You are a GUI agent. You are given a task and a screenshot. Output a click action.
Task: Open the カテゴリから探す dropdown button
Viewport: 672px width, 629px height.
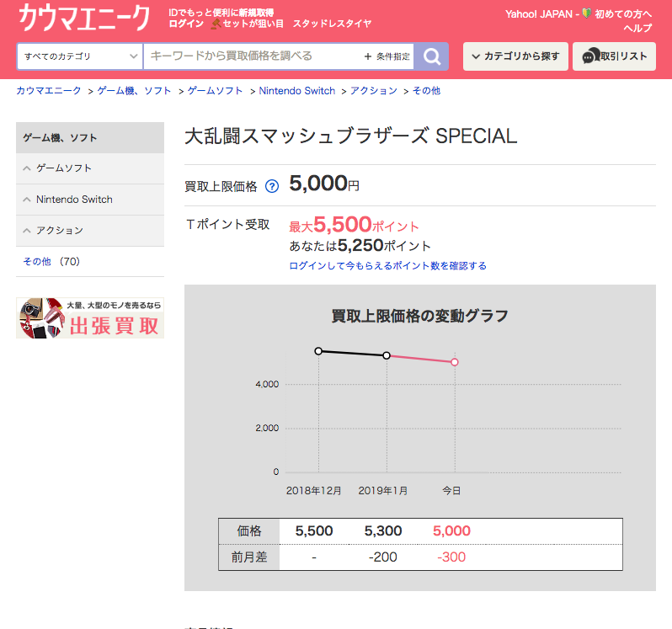515,56
